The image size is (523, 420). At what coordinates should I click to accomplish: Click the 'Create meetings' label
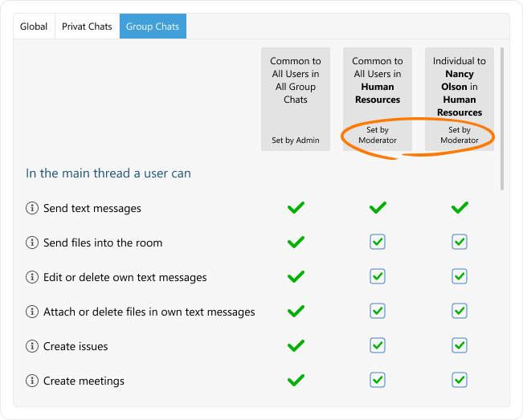point(84,381)
